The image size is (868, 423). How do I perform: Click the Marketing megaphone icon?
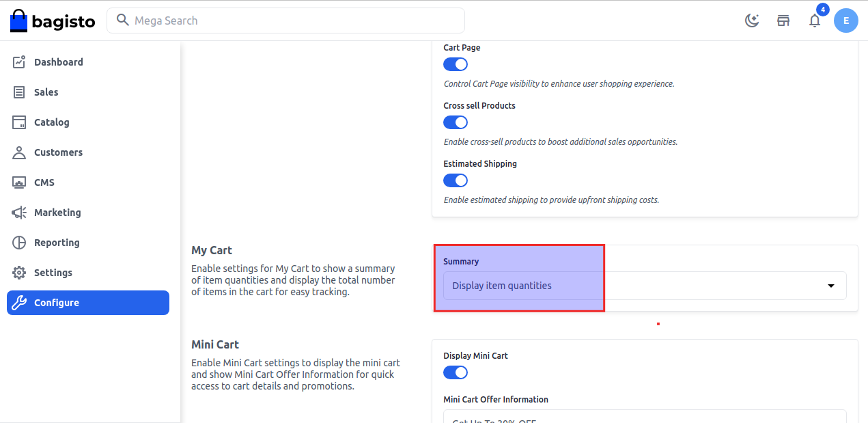20,213
